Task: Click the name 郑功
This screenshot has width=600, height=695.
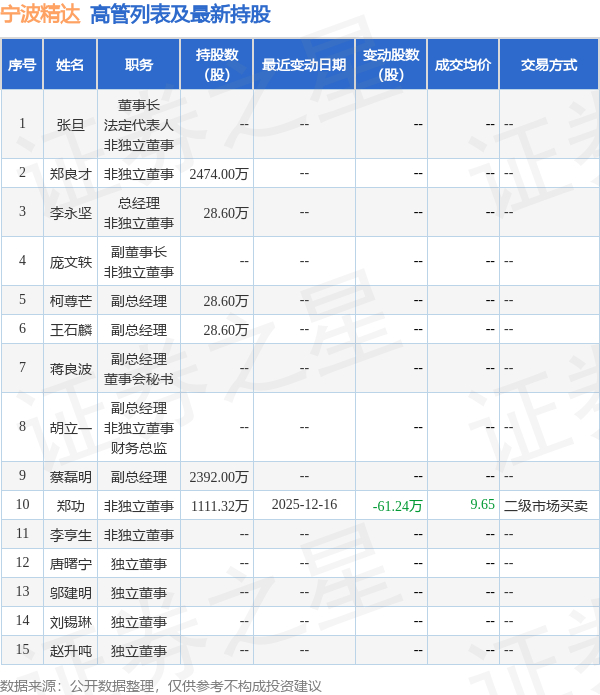Action: [70, 506]
